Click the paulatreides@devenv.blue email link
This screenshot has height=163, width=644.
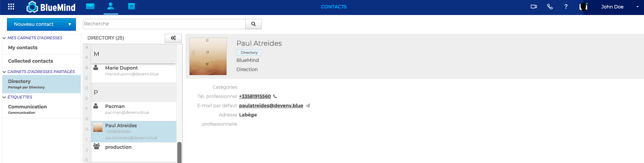click(x=271, y=106)
